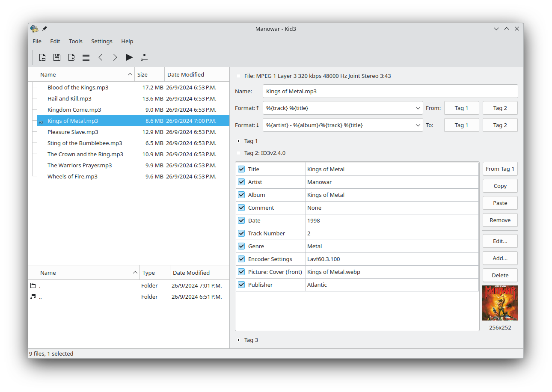Expand the Tag 1 section
Screen dimensions: 552x392
click(238, 141)
